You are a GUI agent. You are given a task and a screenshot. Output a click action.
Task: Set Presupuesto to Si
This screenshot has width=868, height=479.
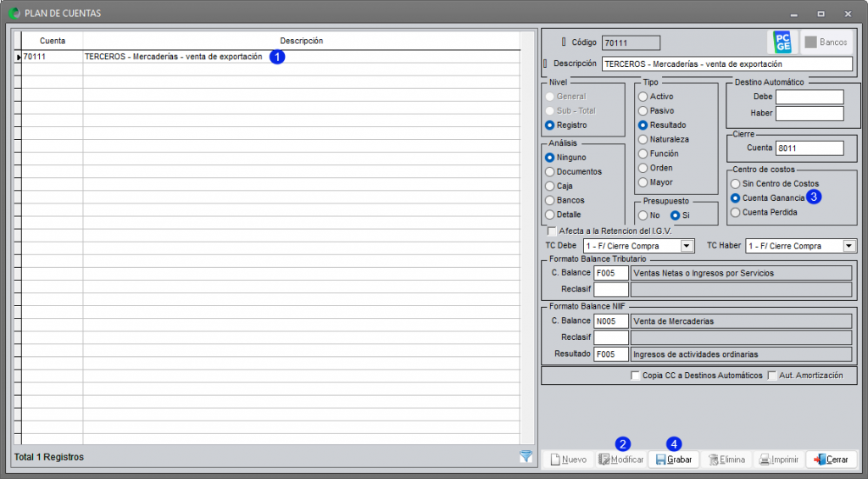[676, 215]
